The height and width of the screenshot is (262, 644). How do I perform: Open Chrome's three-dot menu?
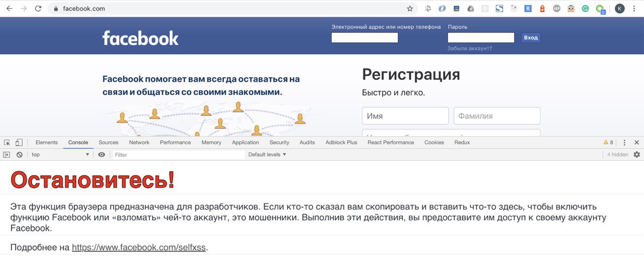tap(635, 9)
